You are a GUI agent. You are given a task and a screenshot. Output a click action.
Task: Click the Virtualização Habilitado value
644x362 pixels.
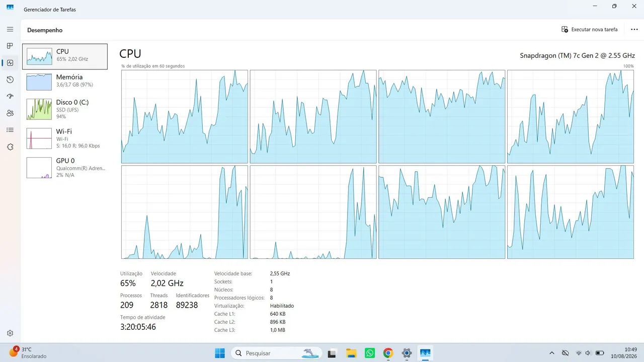pos(282,306)
